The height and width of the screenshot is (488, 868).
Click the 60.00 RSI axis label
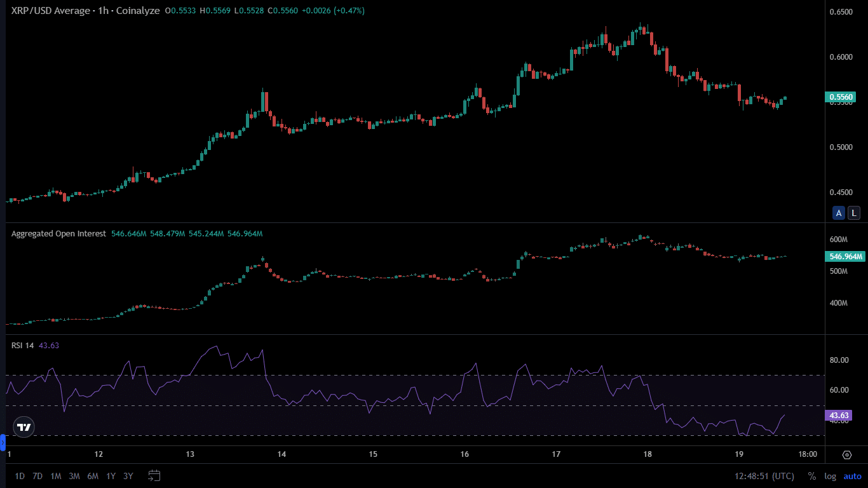[839, 390]
